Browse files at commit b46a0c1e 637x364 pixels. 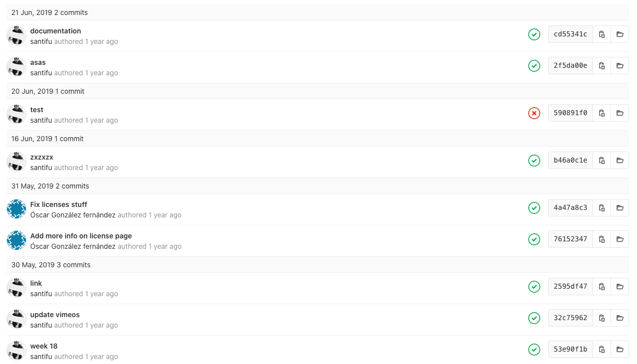click(x=620, y=161)
